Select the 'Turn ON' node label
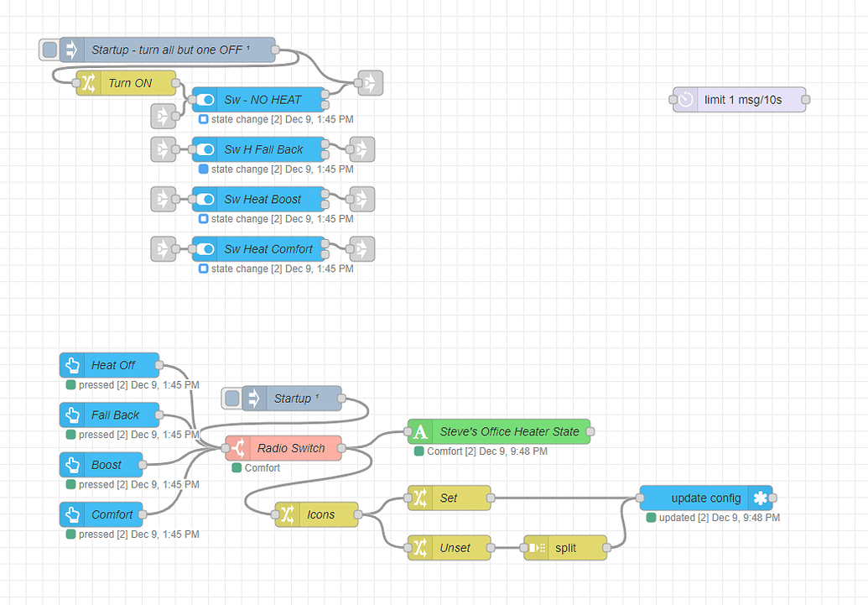The height and width of the screenshot is (605, 868). (x=130, y=83)
